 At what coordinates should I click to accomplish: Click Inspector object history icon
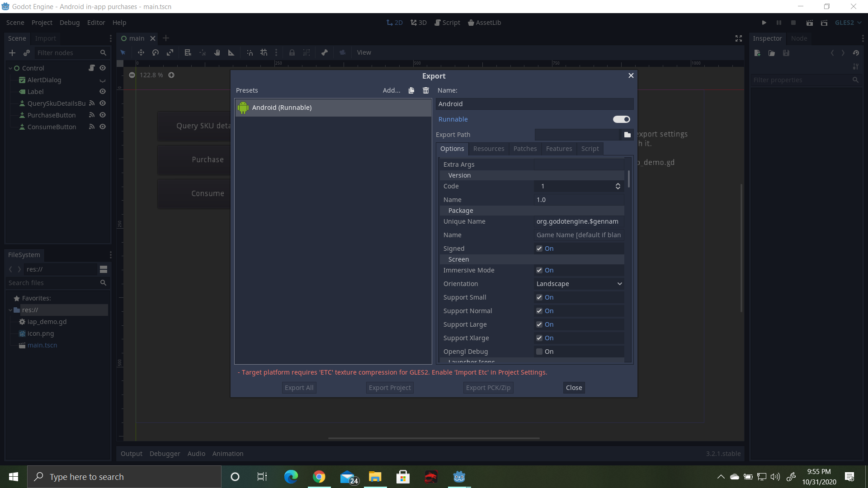pyautogui.click(x=856, y=53)
